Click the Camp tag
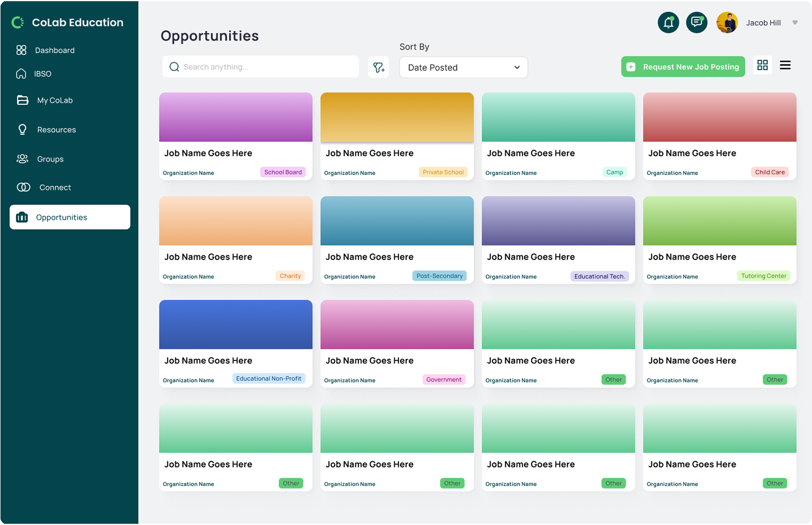Image resolution: width=812 pixels, height=525 pixels. (x=615, y=172)
